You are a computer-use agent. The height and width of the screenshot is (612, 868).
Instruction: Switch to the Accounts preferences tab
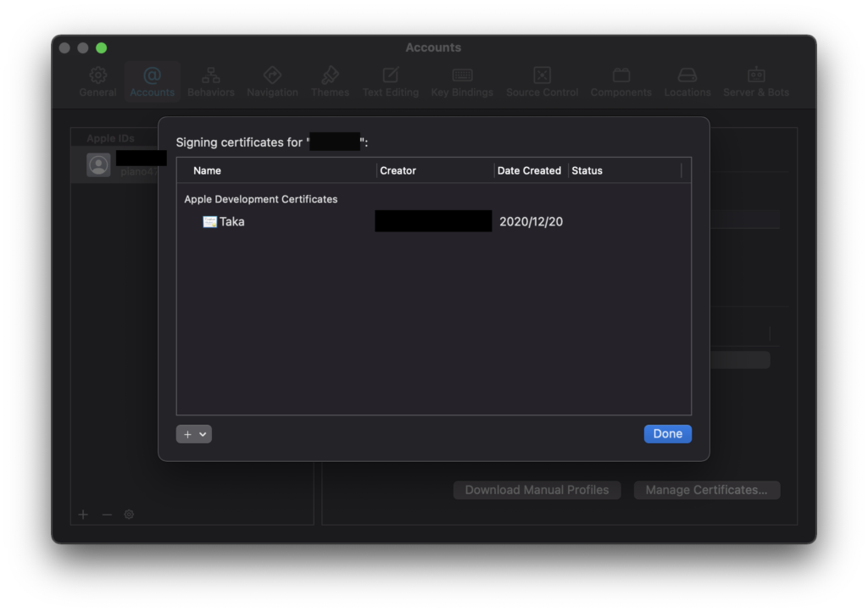tap(153, 82)
